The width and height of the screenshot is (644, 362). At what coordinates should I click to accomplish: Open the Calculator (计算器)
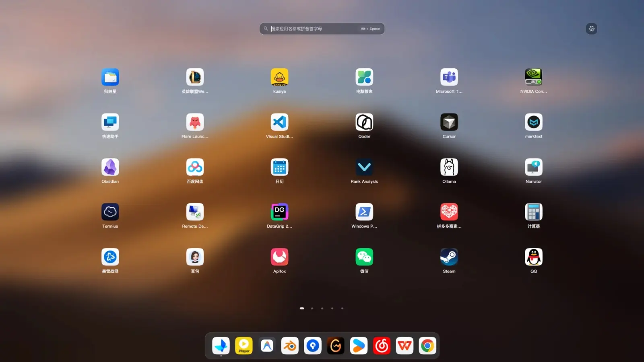[534, 212]
